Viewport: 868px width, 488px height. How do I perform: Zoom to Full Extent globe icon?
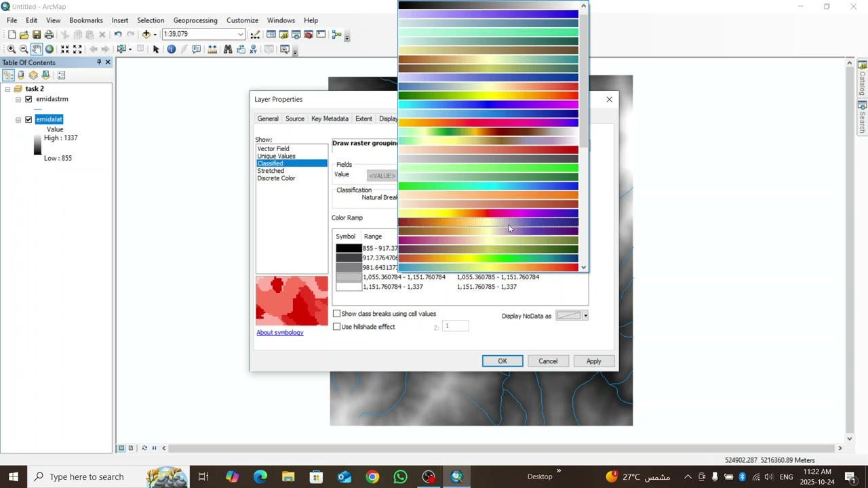pos(50,49)
